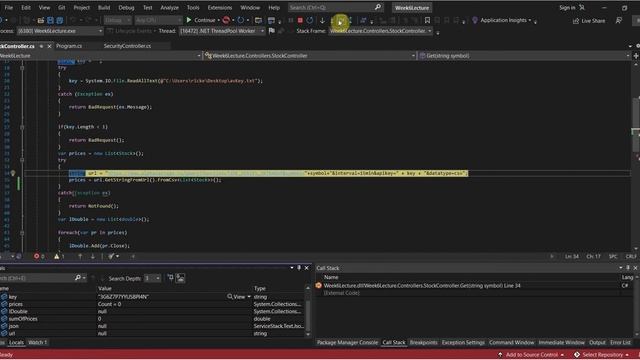Click Select Repository in status bar
This screenshot has height=360, width=640.
pyautogui.click(x=602, y=355)
